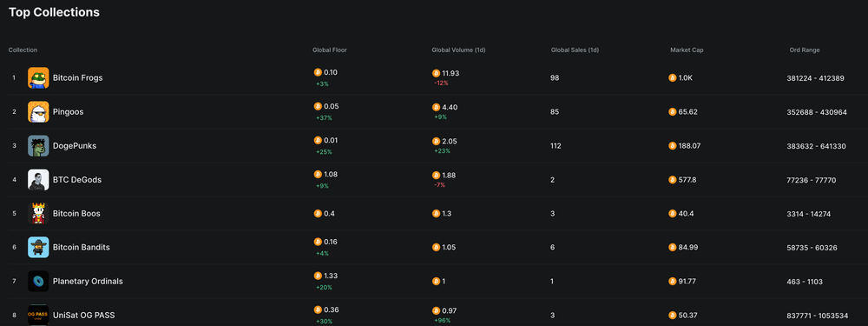Click the +20% floor change for Planetary Ordinals
Viewport: 868px width, 326px height.
[324, 287]
